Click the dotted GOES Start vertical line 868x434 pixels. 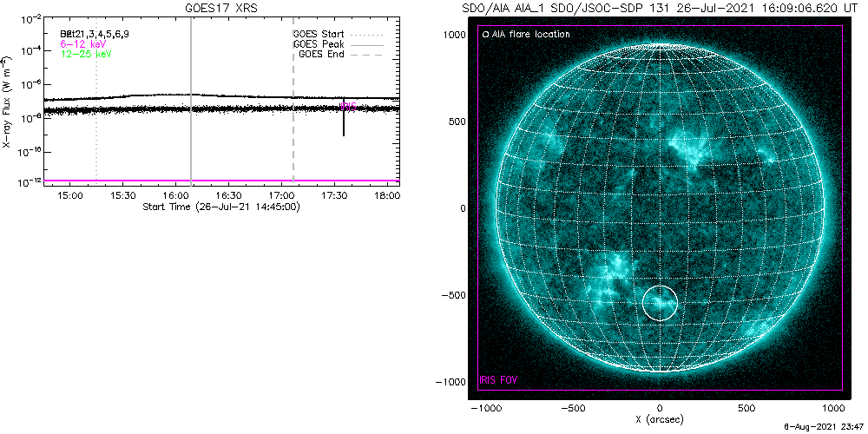96,100
